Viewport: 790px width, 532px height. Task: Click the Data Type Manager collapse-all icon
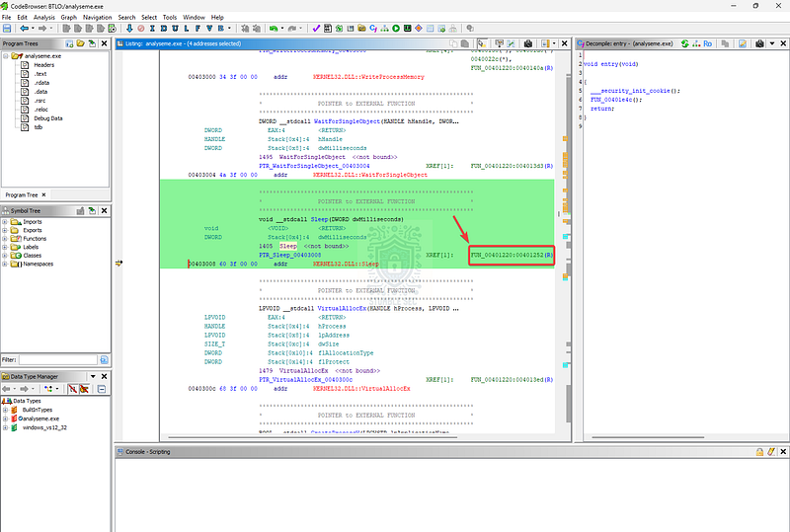(x=102, y=389)
